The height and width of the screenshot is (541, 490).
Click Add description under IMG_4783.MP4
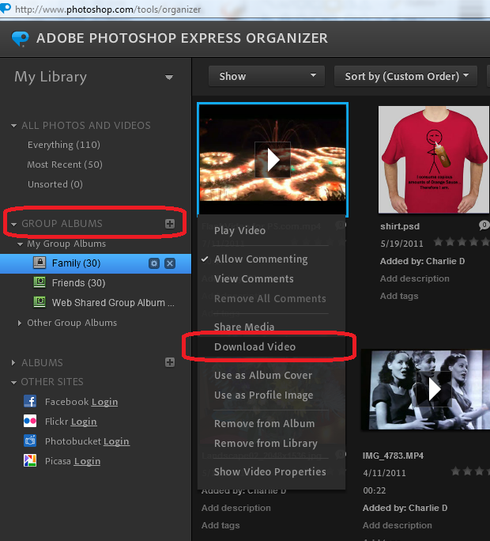pyautogui.click(x=397, y=525)
